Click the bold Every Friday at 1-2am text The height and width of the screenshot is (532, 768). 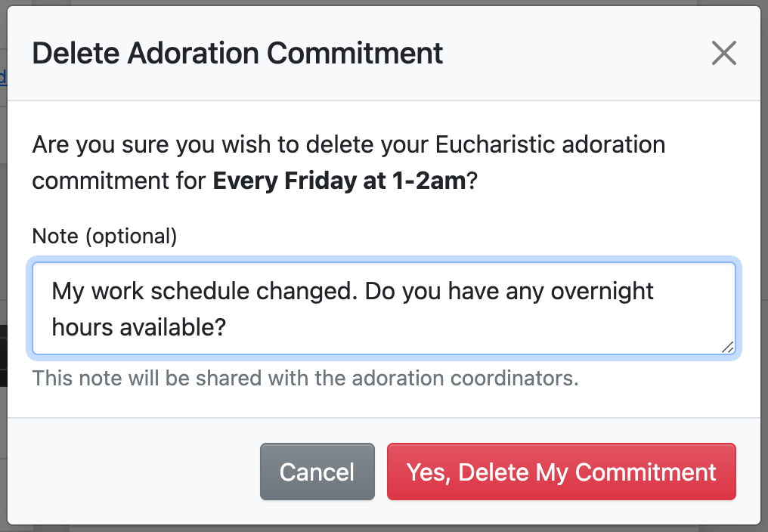coord(339,181)
